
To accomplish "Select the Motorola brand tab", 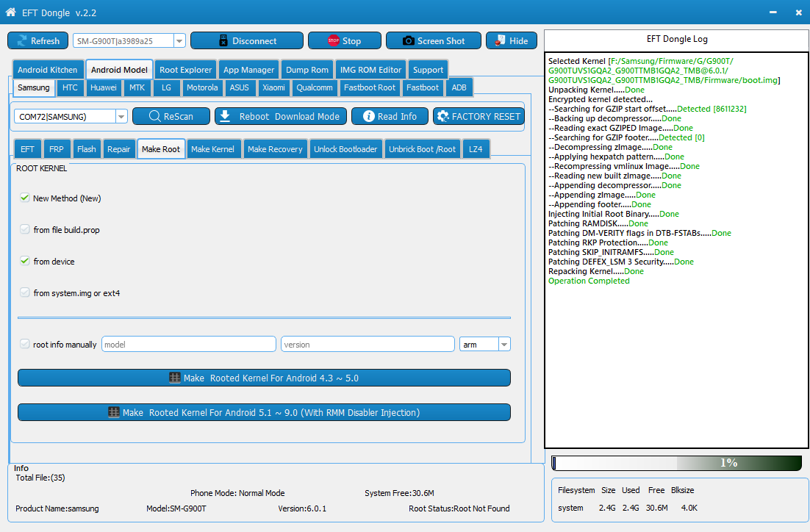I will (202, 87).
